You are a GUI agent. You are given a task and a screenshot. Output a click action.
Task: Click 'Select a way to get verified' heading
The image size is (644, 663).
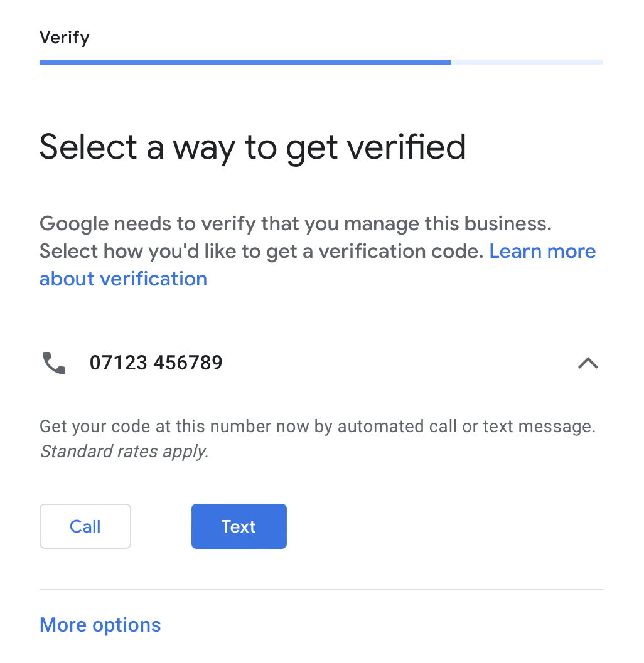coord(252,147)
